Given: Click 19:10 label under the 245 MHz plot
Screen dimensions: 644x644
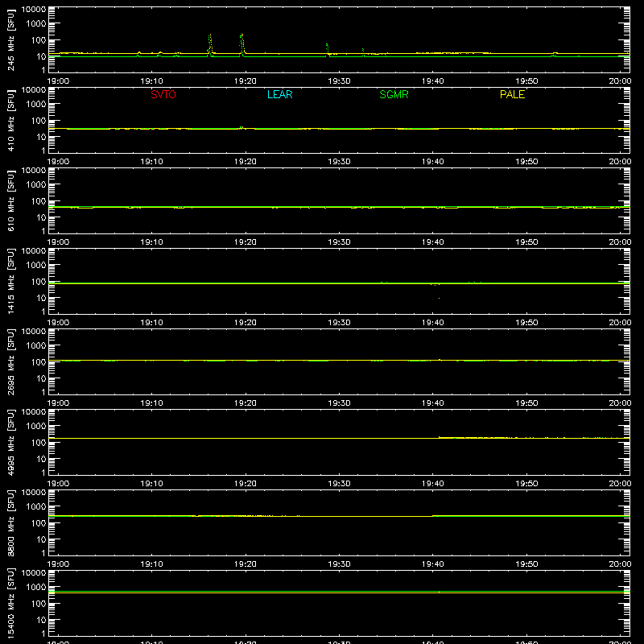Looking at the screenshot, I should click(151, 81).
